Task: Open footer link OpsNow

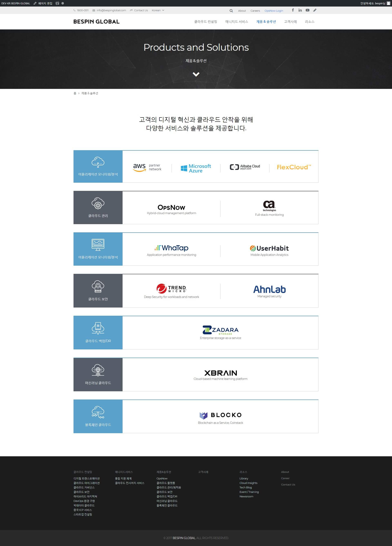Action: click(x=162, y=478)
